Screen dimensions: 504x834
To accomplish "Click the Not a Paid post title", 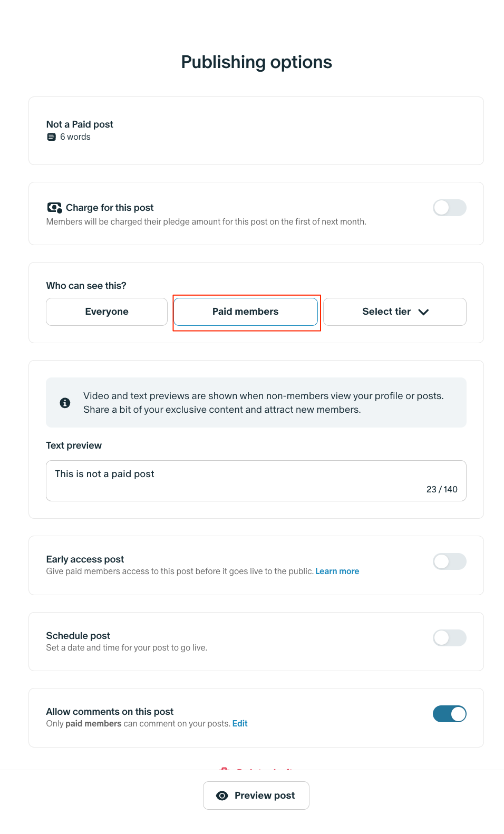I will pyautogui.click(x=80, y=124).
